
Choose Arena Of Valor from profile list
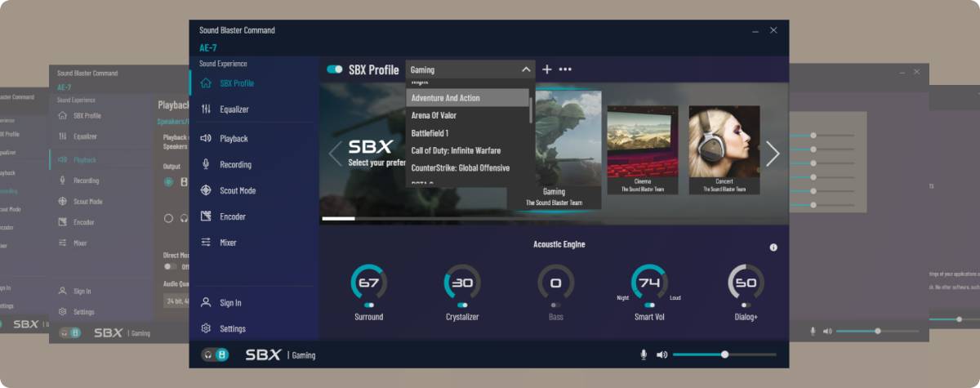[x=468, y=115]
